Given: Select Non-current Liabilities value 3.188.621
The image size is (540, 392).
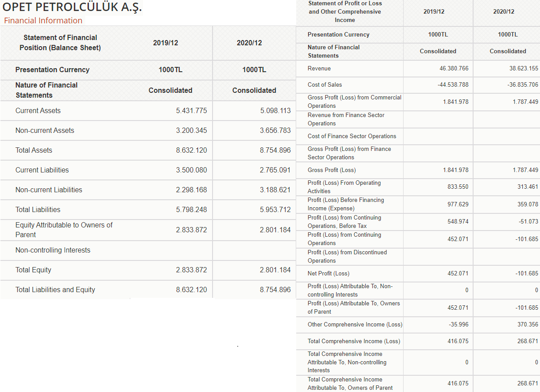Looking at the screenshot, I should pyautogui.click(x=275, y=190).
